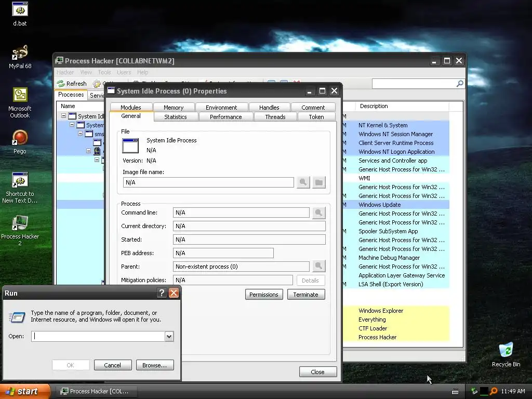Viewport: 532px width, 399px height.
Task: Select the Windows Explorer row
Action: [x=381, y=311]
